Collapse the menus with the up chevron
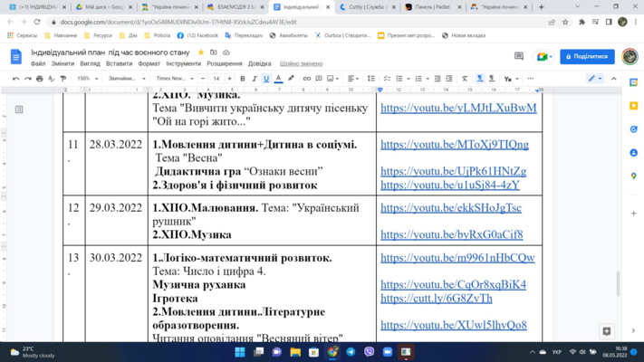The image size is (644, 362). [613, 79]
